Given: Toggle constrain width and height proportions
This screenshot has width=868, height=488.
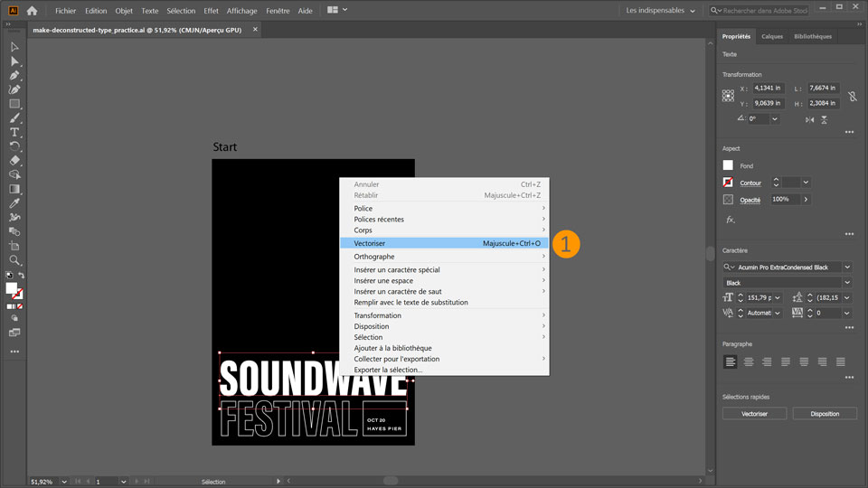Looking at the screenshot, I should (x=853, y=96).
